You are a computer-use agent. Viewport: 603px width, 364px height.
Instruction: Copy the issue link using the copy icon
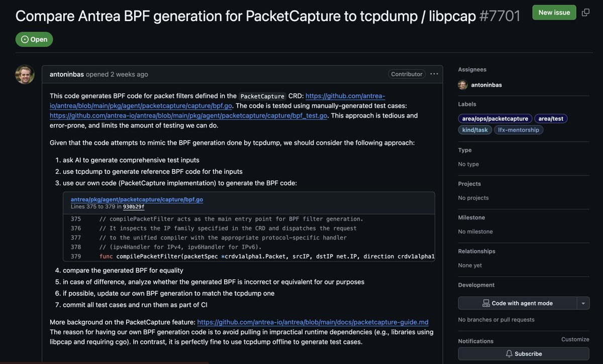585,13
